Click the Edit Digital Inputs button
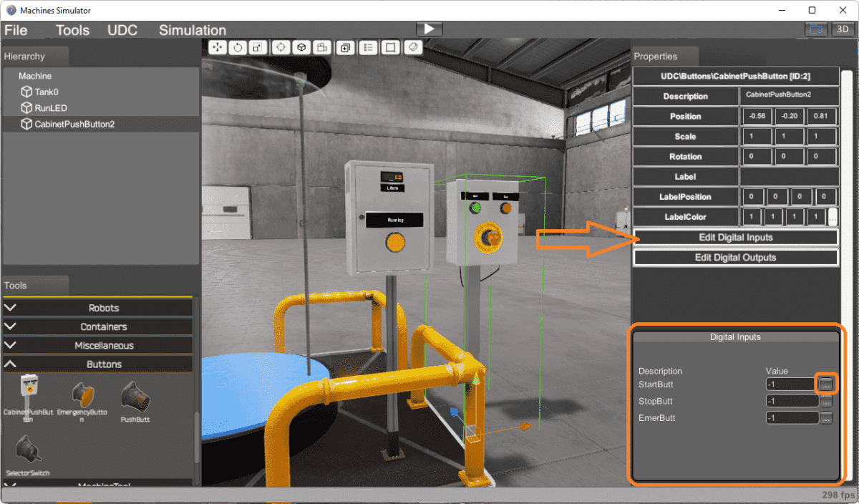 point(735,237)
